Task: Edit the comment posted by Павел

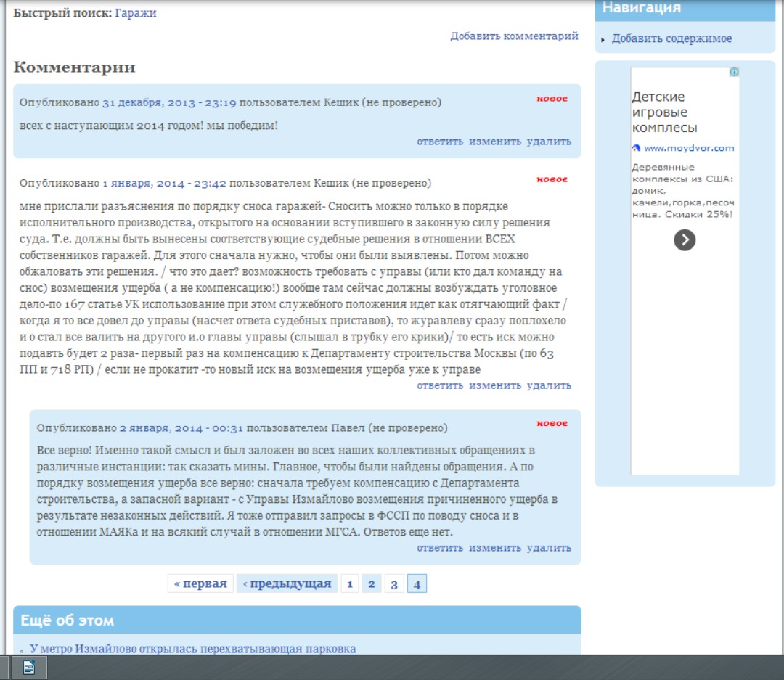Action: (494, 548)
